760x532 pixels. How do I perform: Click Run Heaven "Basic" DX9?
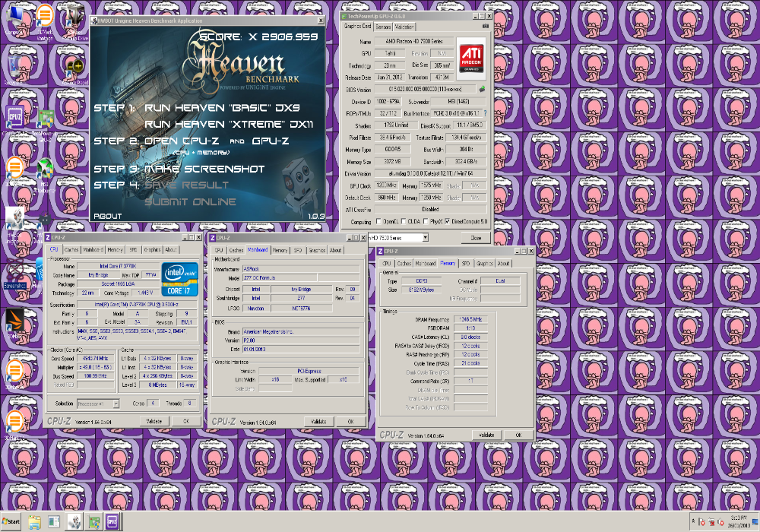point(222,108)
